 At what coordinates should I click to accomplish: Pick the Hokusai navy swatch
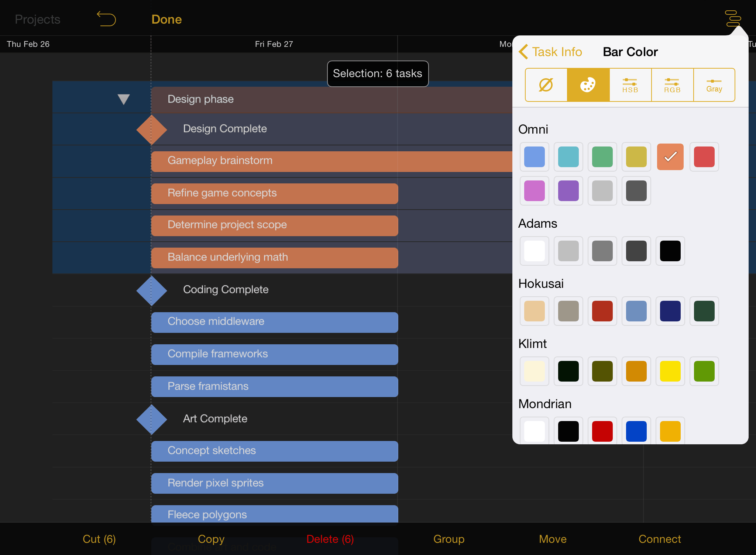(x=670, y=311)
